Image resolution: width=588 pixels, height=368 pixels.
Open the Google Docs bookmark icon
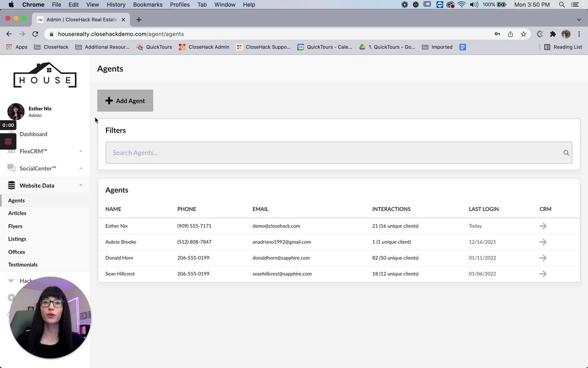click(x=463, y=47)
